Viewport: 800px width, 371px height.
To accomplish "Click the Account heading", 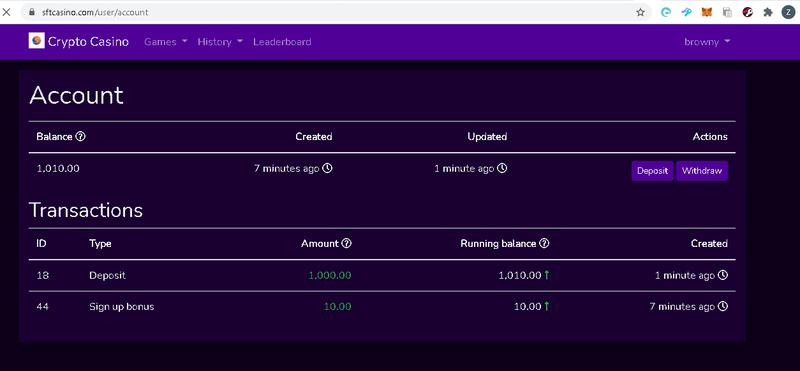I will tap(76, 95).
